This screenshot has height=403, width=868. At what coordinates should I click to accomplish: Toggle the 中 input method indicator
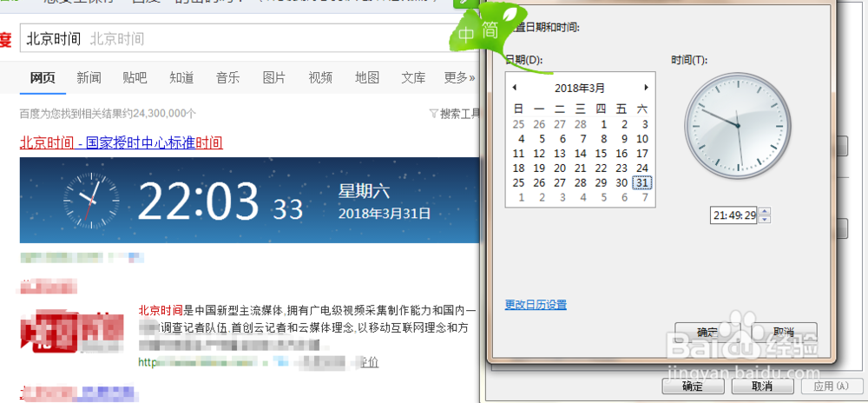coord(467,36)
